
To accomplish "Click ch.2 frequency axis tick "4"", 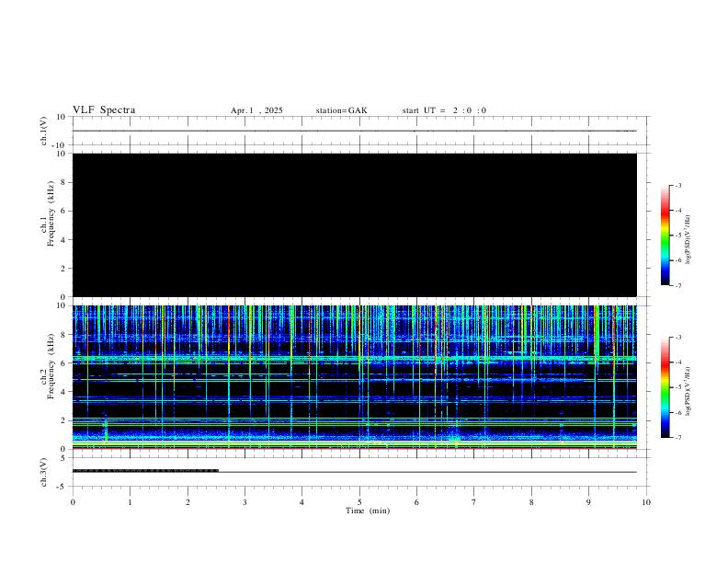I will (64, 392).
